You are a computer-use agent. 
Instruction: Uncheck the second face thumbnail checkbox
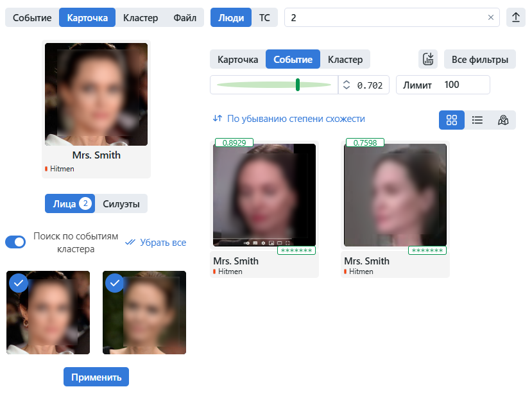point(115,283)
